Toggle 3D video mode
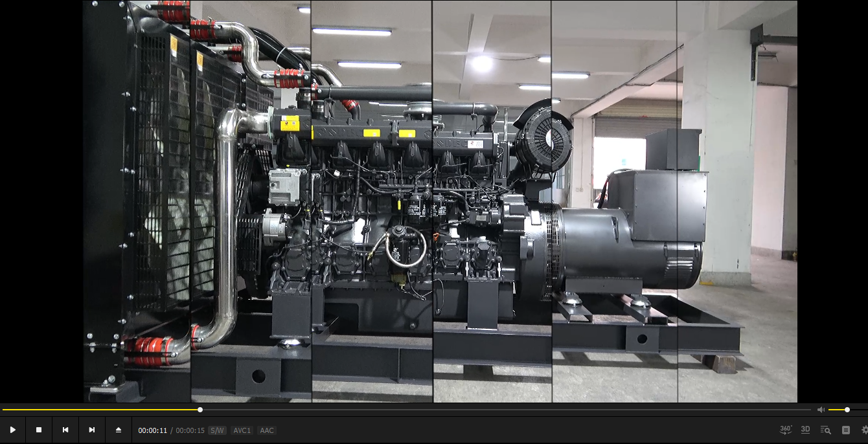868x444 pixels. 805,430
